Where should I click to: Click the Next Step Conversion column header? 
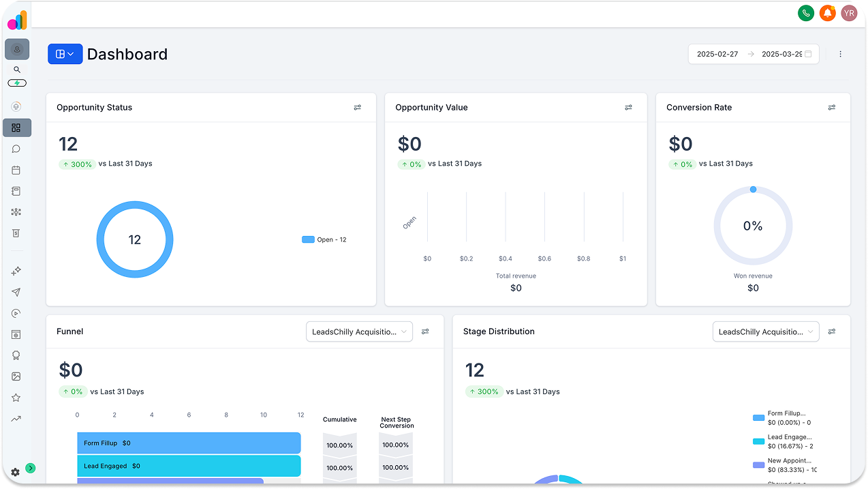(397, 423)
